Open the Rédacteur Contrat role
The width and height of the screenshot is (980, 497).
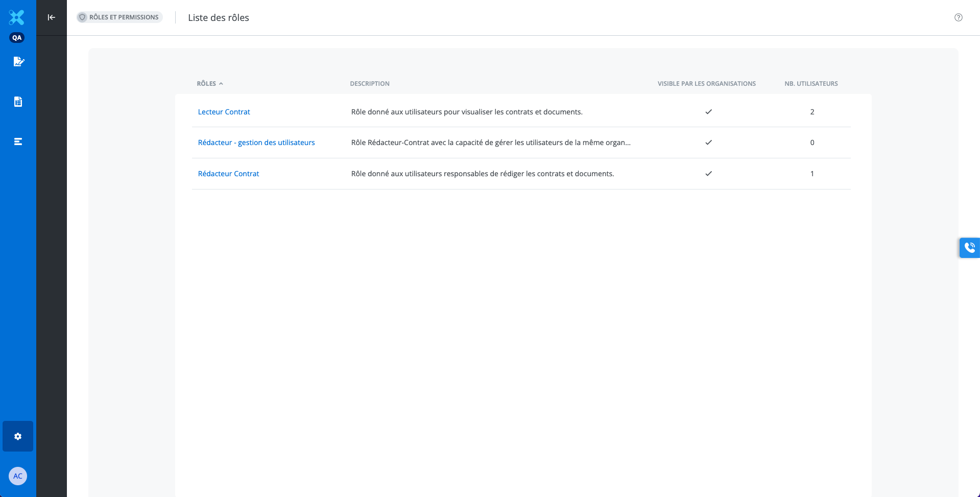[x=228, y=174]
